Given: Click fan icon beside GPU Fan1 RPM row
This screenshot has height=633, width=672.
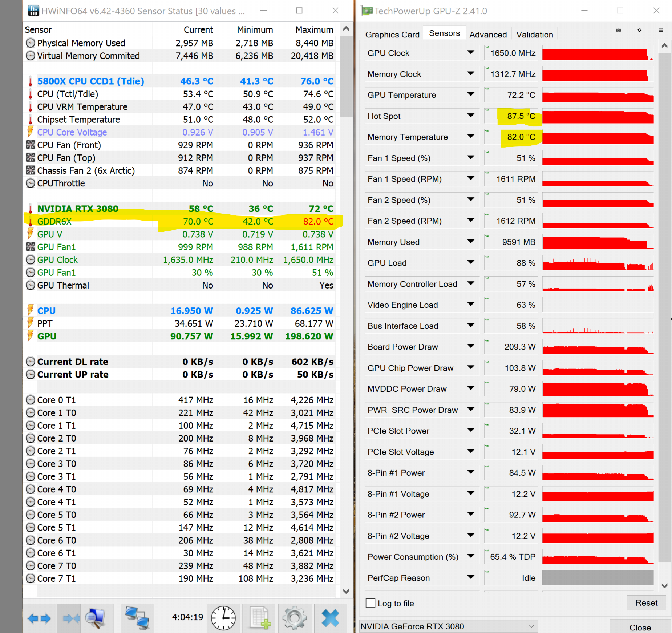Looking at the screenshot, I should [31, 247].
